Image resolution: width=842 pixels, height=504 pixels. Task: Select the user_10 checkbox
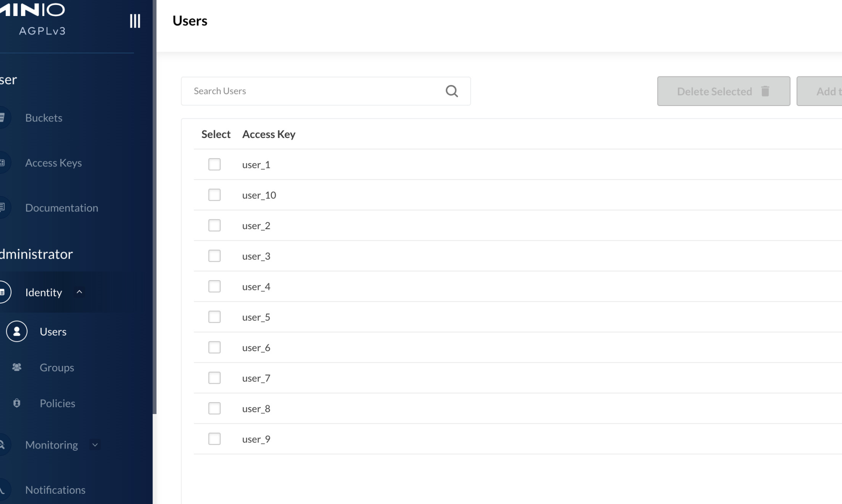click(214, 195)
